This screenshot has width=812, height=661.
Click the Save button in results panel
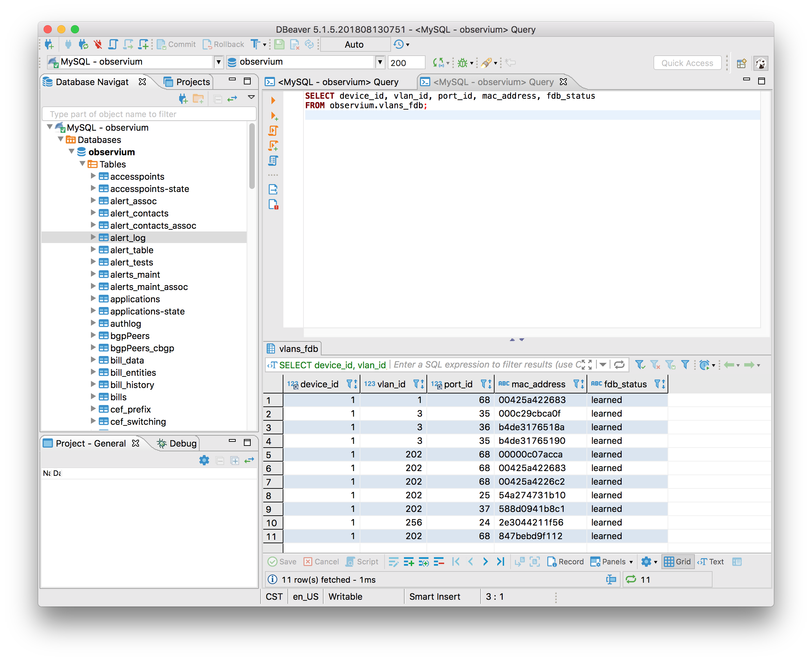(282, 562)
